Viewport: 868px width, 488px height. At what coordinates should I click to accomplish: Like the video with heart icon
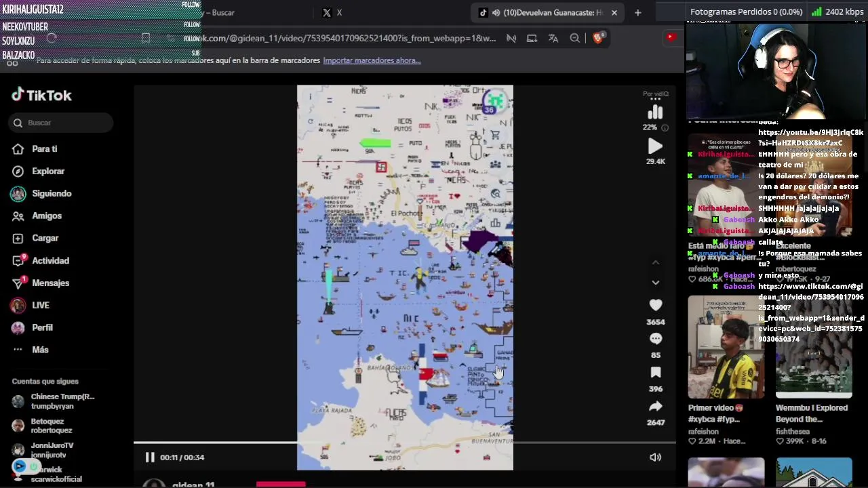point(655,306)
